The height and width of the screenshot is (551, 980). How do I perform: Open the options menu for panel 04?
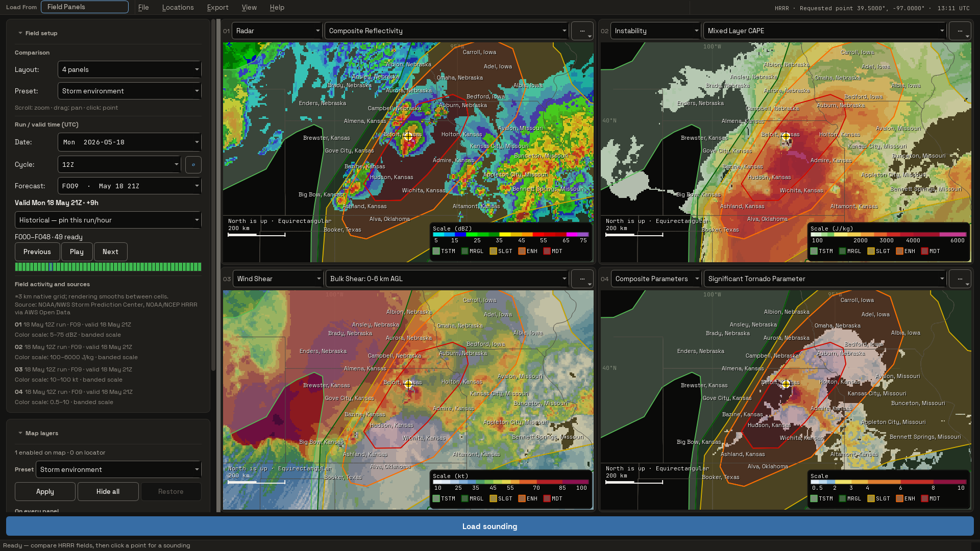[x=960, y=279]
